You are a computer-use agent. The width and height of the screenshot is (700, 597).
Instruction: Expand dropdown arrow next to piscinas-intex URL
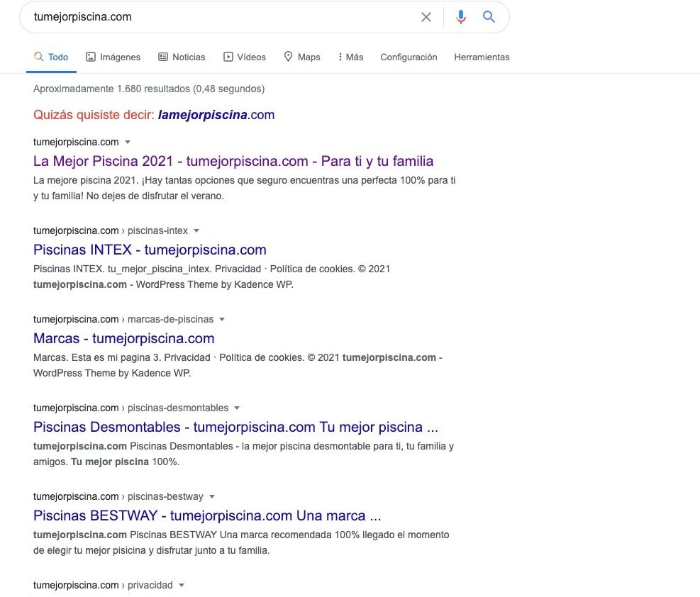(196, 231)
